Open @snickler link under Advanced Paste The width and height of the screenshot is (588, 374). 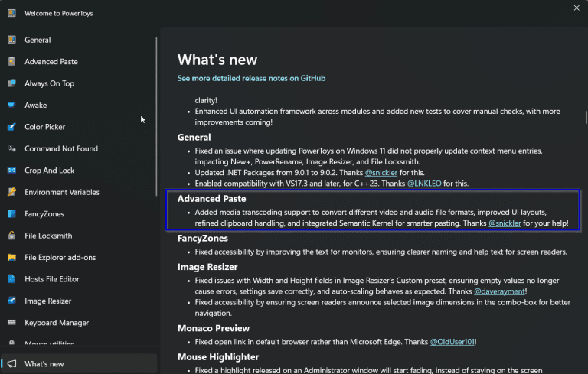click(505, 223)
